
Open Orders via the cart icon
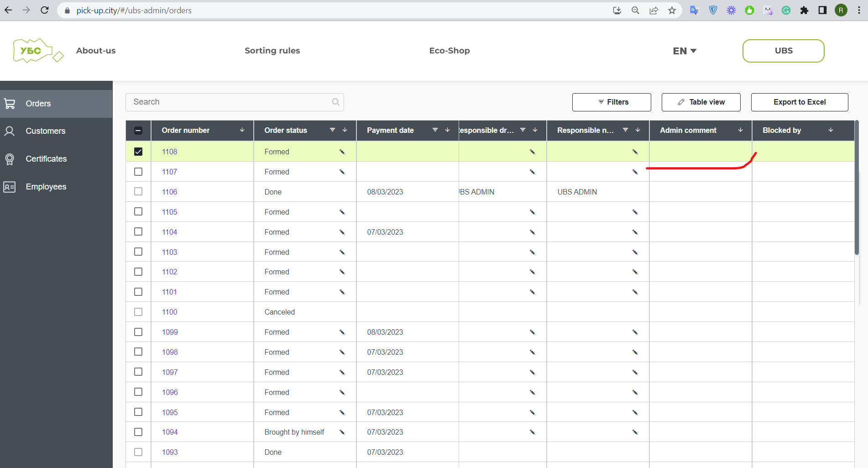pos(10,104)
